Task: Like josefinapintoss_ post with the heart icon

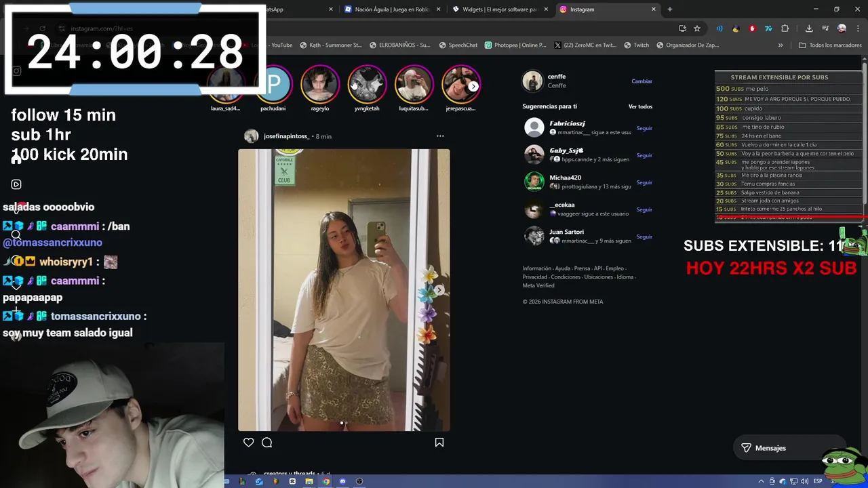Action: coord(248,443)
